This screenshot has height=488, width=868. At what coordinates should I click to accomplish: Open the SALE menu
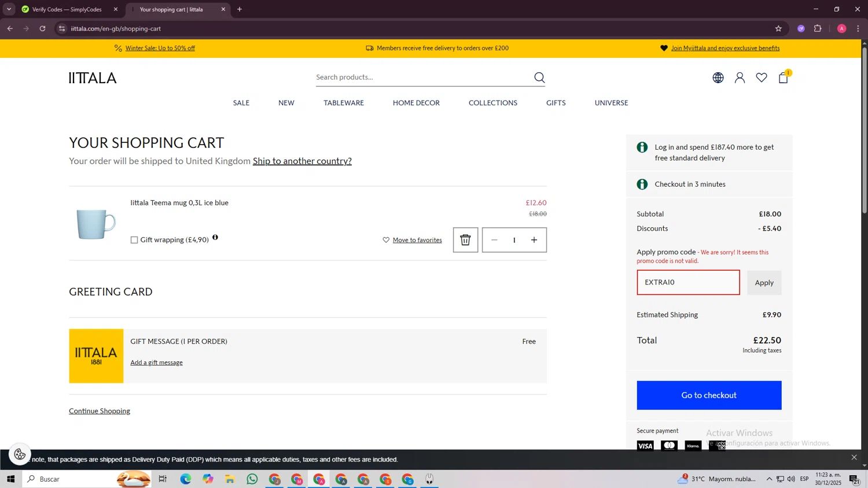click(x=241, y=103)
